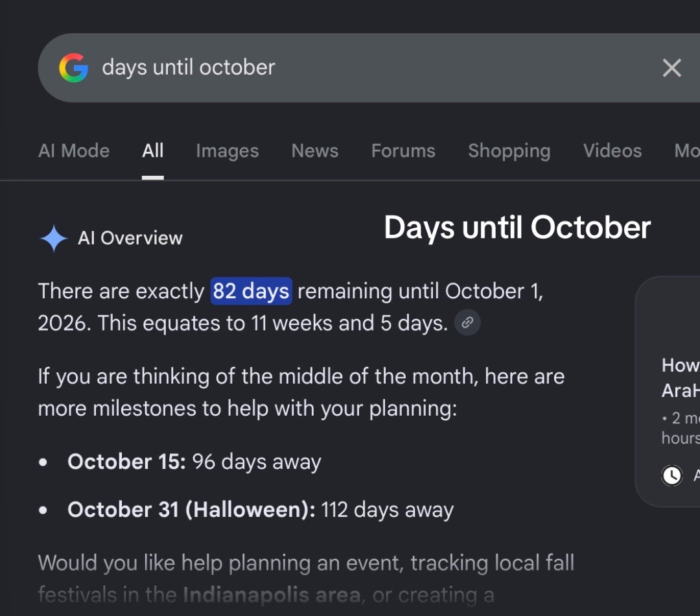The image size is (700, 616).
Task: Open the Videos tab
Action: [612, 151]
